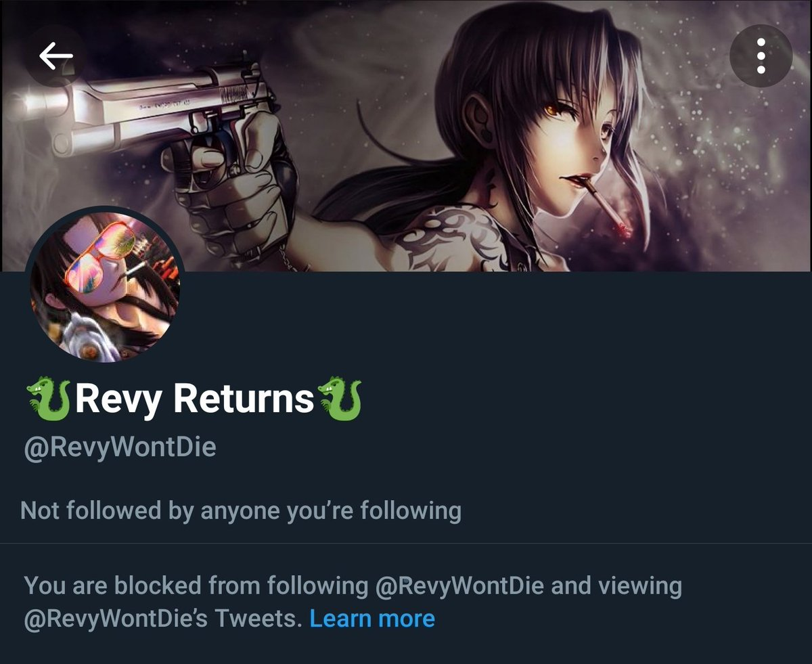Open the Learn more link
Screen dimensions: 812x664
372,618
